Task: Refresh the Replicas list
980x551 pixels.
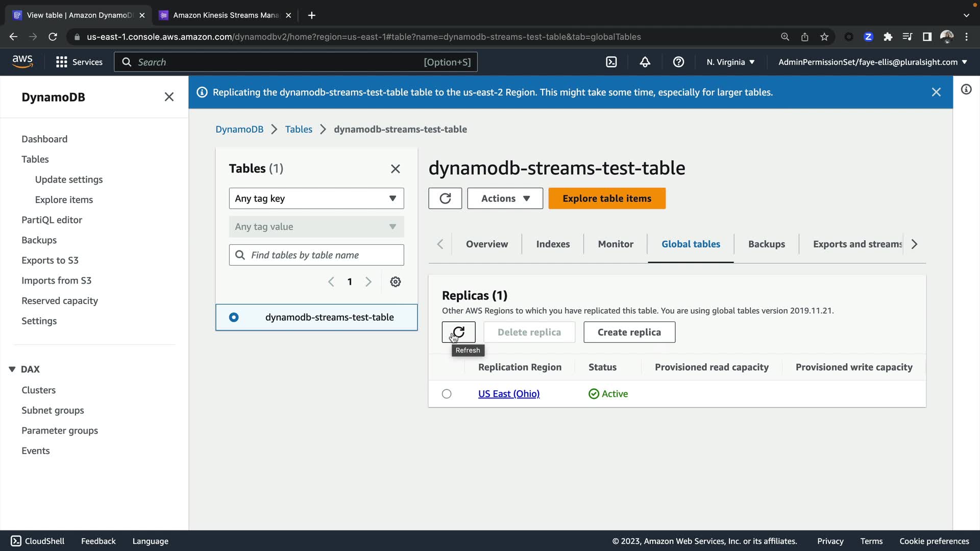Action: point(458,332)
